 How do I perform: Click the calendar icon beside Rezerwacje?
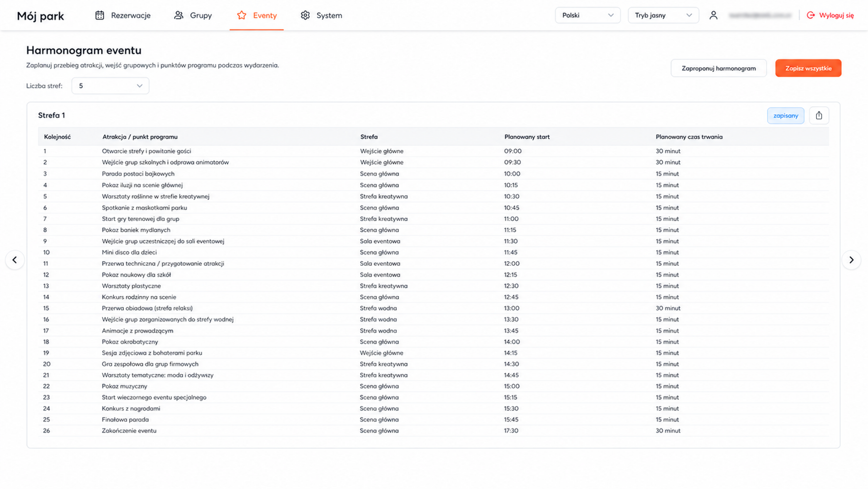(x=99, y=15)
